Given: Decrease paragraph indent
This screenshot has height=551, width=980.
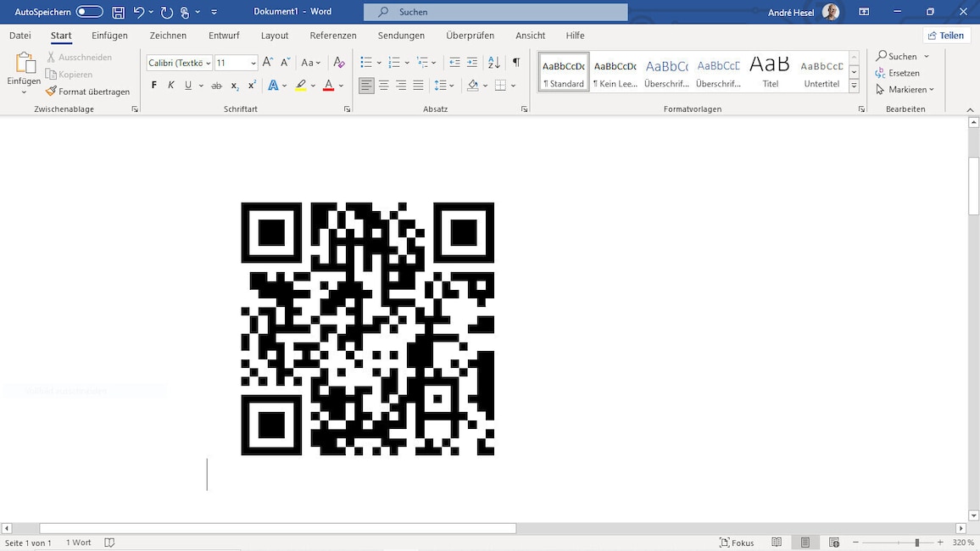Looking at the screenshot, I should point(454,62).
